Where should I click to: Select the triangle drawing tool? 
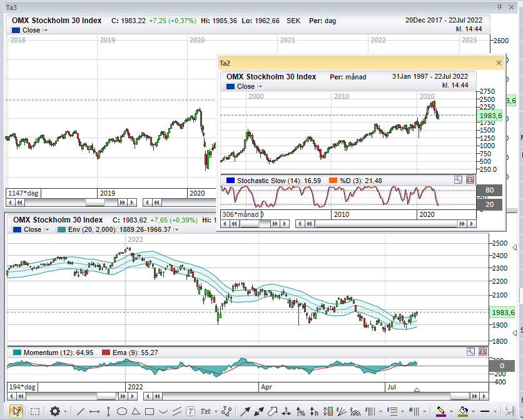135,412
